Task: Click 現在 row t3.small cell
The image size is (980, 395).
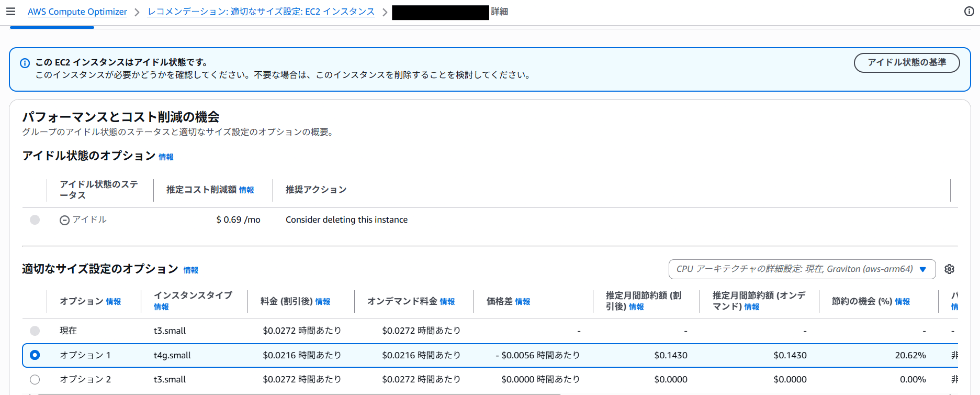Action: [170, 331]
